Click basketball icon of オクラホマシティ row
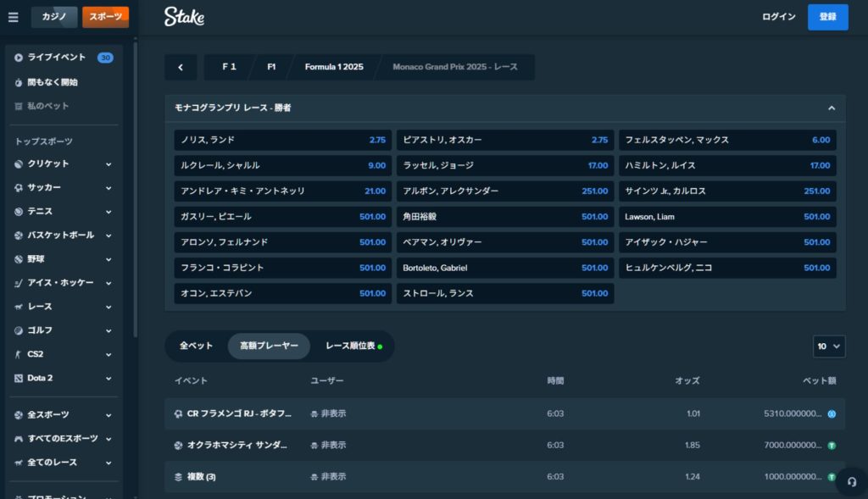This screenshot has width=868, height=499. click(x=178, y=446)
